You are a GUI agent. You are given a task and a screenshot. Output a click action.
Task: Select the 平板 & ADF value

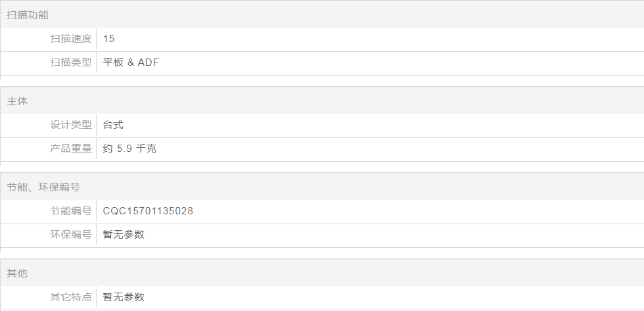(131, 62)
